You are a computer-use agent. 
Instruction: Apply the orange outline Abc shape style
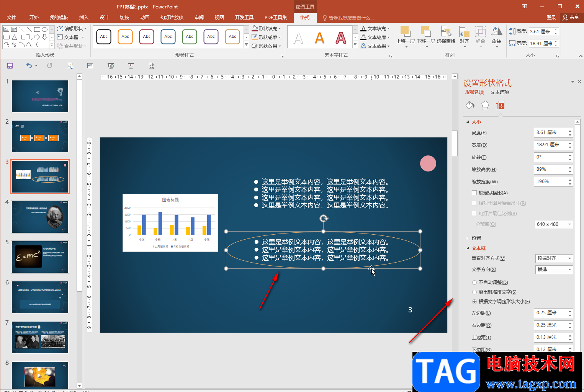click(x=125, y=37)
